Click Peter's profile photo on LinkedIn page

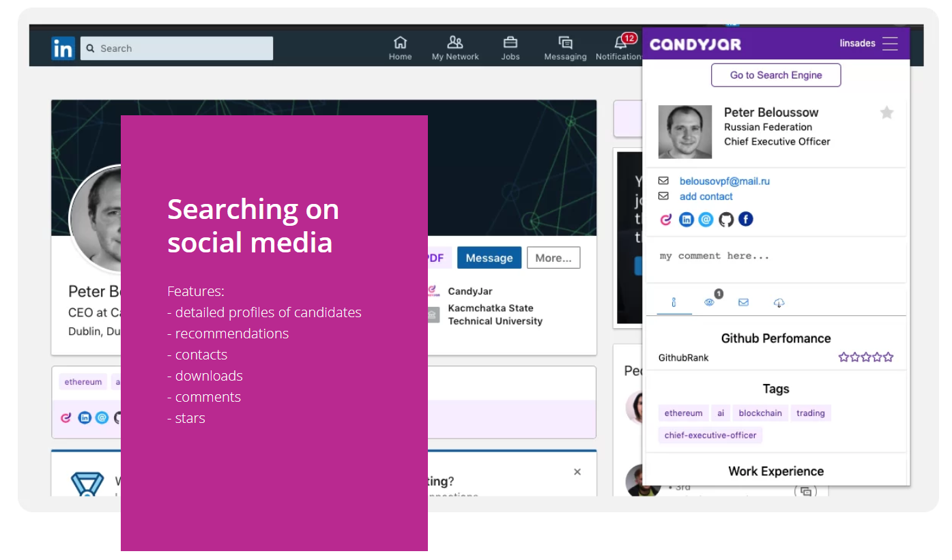coord(96,219)
